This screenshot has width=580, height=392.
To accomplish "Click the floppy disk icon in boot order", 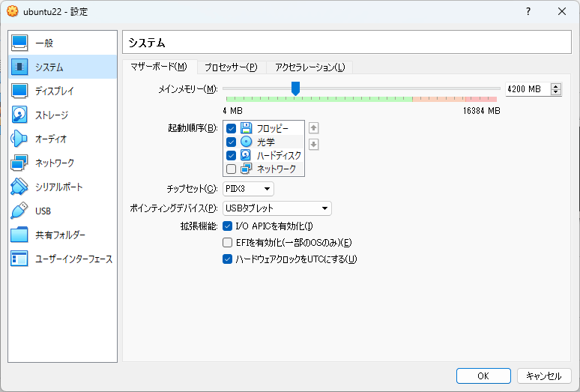I will pos(246,128).
